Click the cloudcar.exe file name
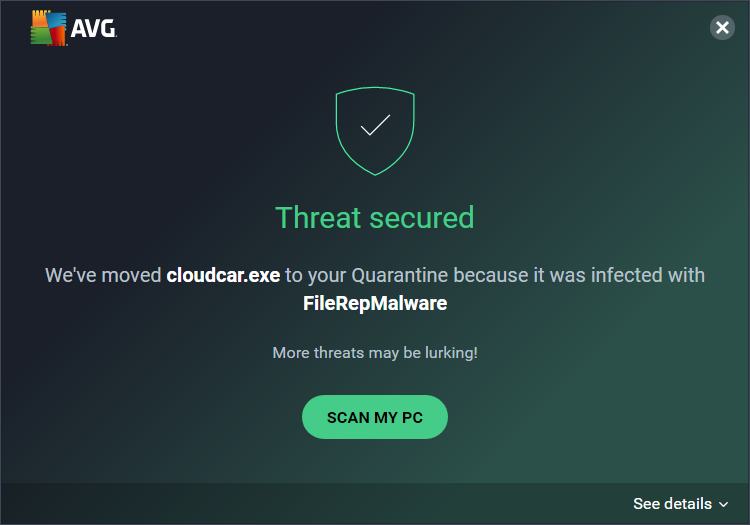Image resolution: width=750 pixels, height=525 pixels. 223,275
